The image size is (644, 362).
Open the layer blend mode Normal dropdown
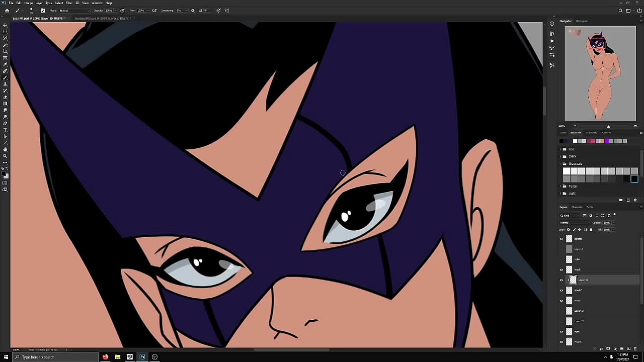575,223
